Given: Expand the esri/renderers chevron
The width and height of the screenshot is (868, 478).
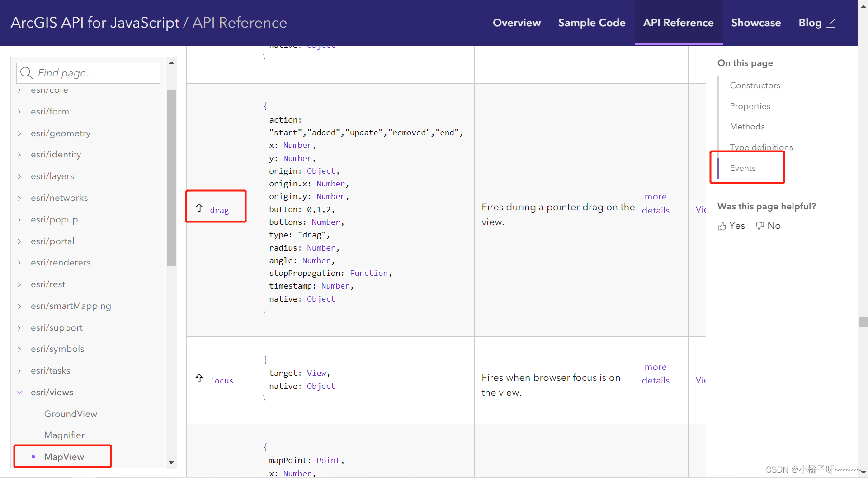Looking at the screenshot, I should (x=19, y=263).
